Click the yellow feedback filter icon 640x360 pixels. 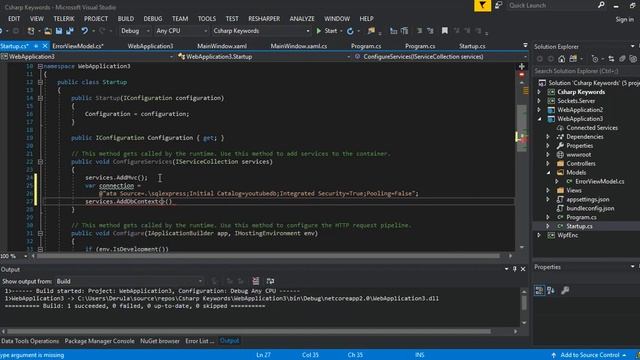click(x=482, y=5)
